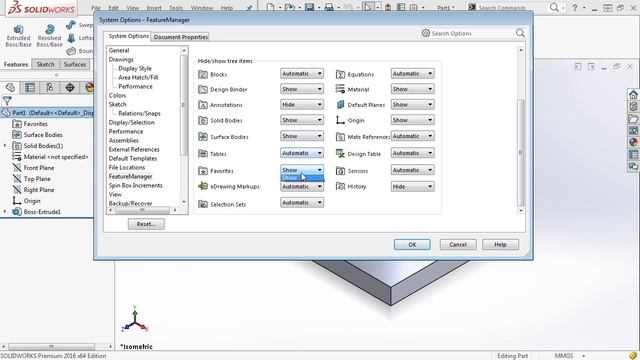Viewport: 640px width, 360px height.
Task: Click the Help question mark icon
Action: (x=575, y=7)
